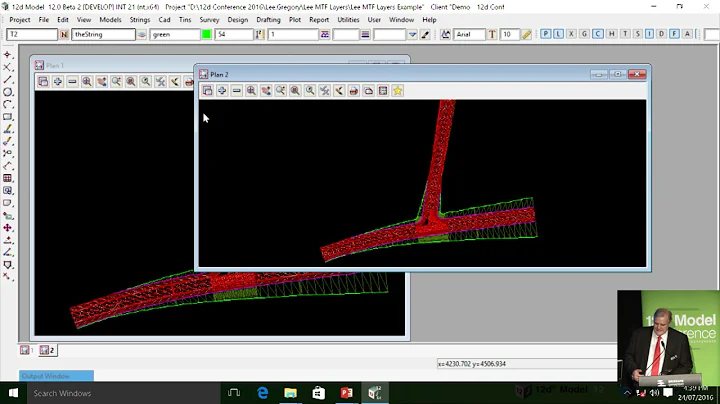Switch to view 2 tab at bottom
Screen dimensions: 720x404
point(47,350)
